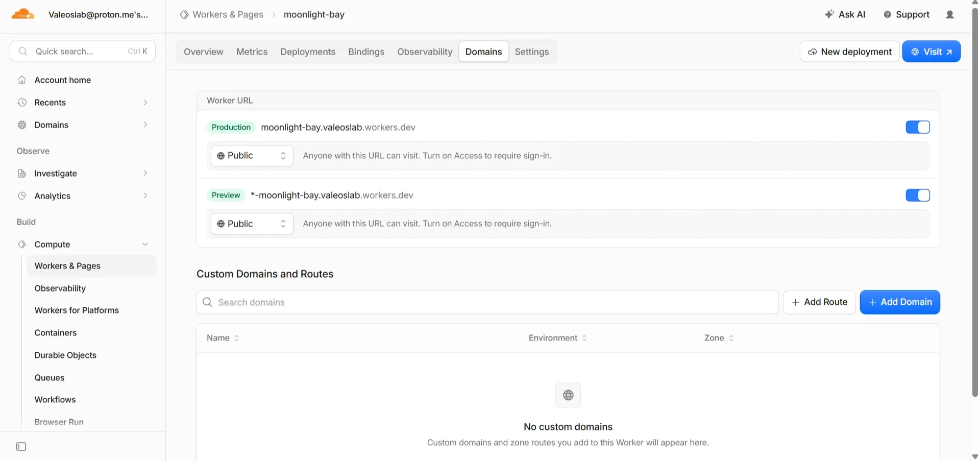This screenshot has height=461, width=980.
Task: Click the Analytics pie chart icon
Action: [22, 196]
